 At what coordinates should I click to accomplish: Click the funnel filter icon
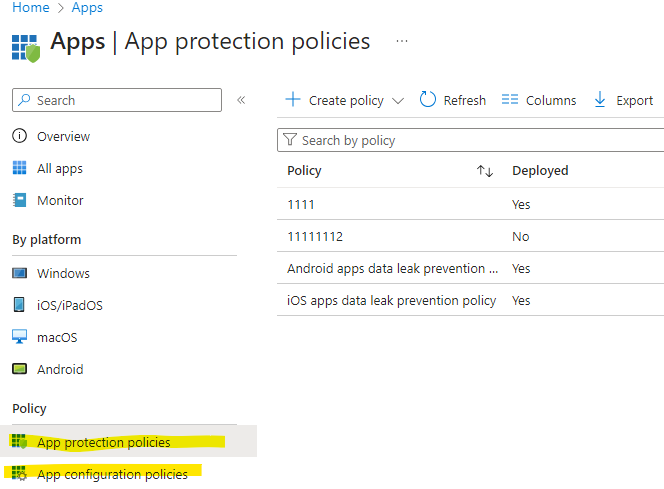[x=290, y=139]
